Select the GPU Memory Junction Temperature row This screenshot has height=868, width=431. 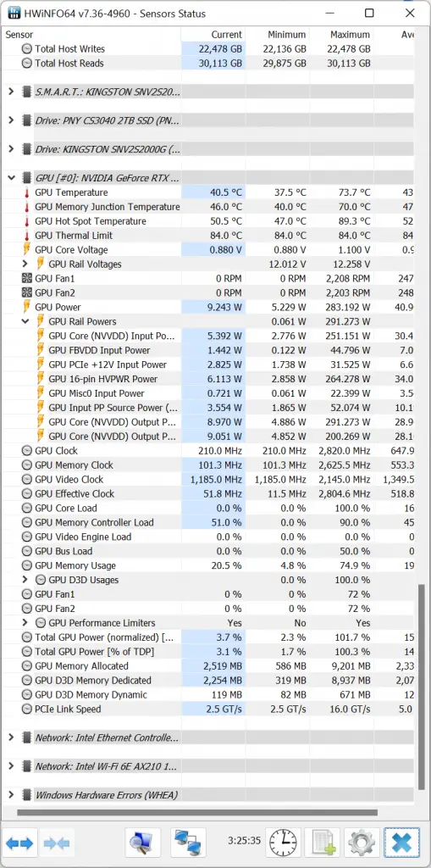207,207
